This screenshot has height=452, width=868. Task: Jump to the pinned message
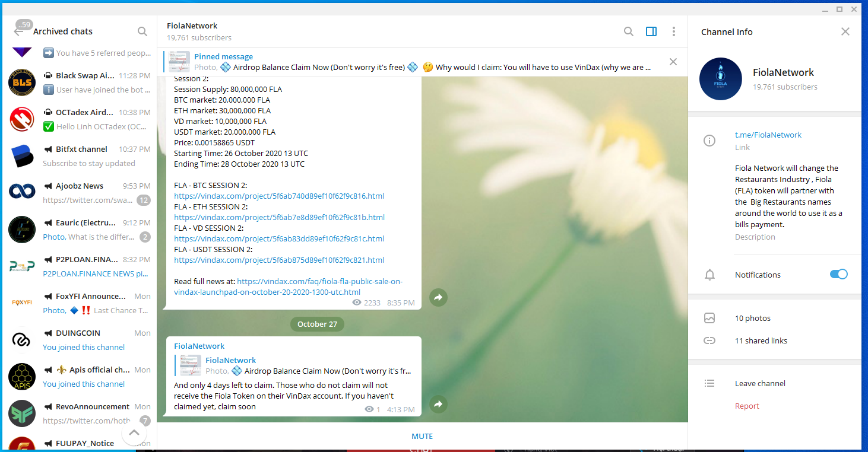422,62
